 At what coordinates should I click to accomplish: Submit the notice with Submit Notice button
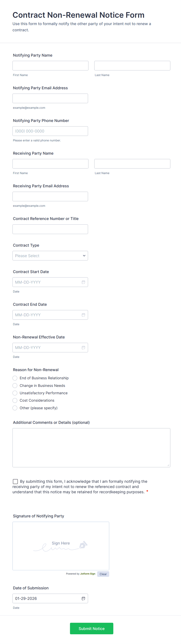[x=91, y=628]
